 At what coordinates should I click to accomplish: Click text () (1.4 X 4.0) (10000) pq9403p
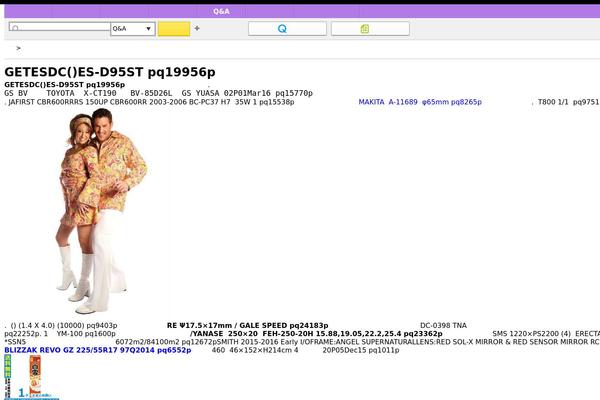click(64, 325)
